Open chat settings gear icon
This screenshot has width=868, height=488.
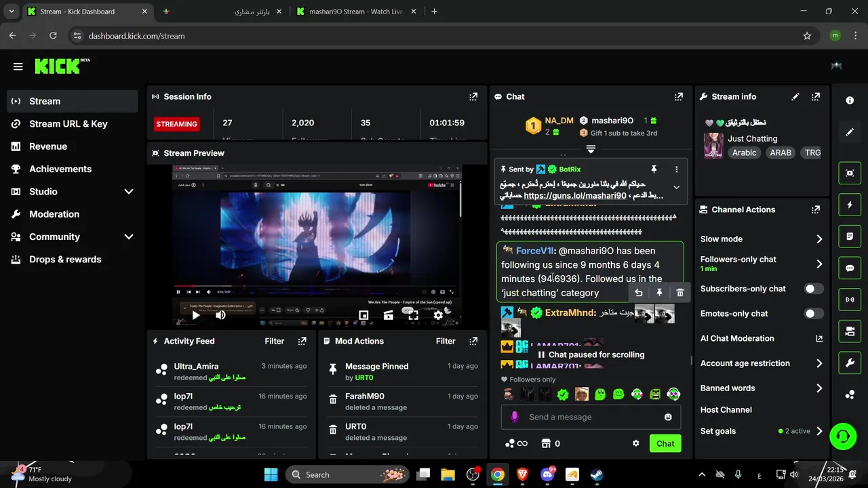(636, 443)
